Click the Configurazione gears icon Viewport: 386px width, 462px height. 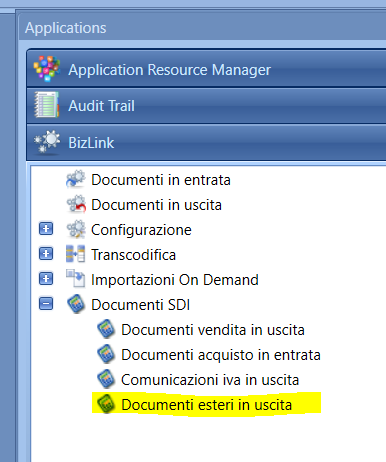[x=76, y=229]
